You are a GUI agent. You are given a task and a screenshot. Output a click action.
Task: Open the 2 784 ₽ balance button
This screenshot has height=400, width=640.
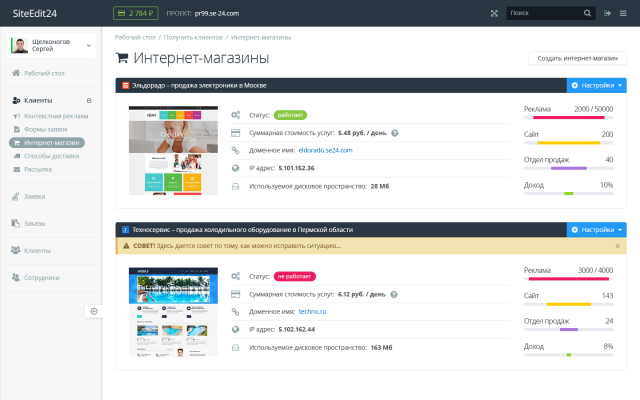point(136,13)
